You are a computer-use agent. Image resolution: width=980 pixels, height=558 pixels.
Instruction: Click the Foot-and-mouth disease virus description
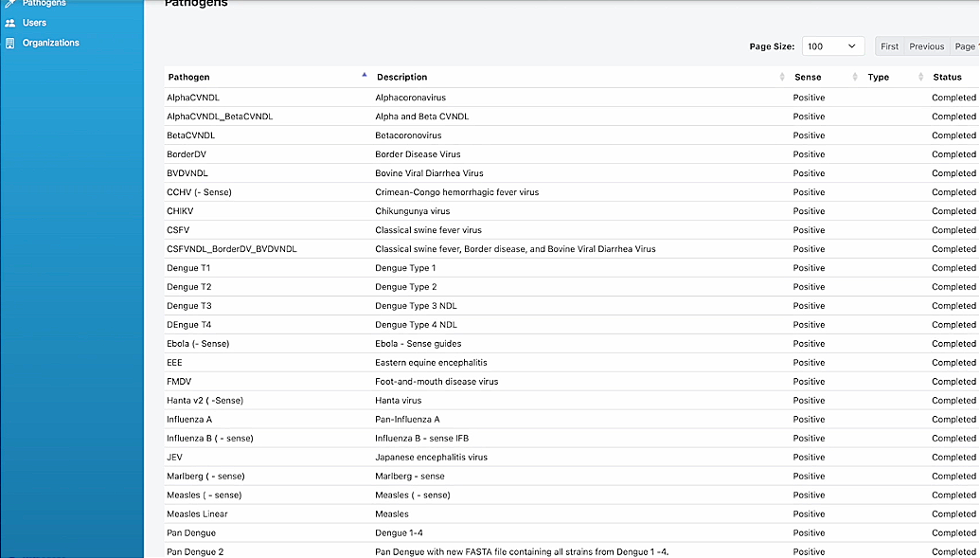pyautogui.click(x=437, y=382)
